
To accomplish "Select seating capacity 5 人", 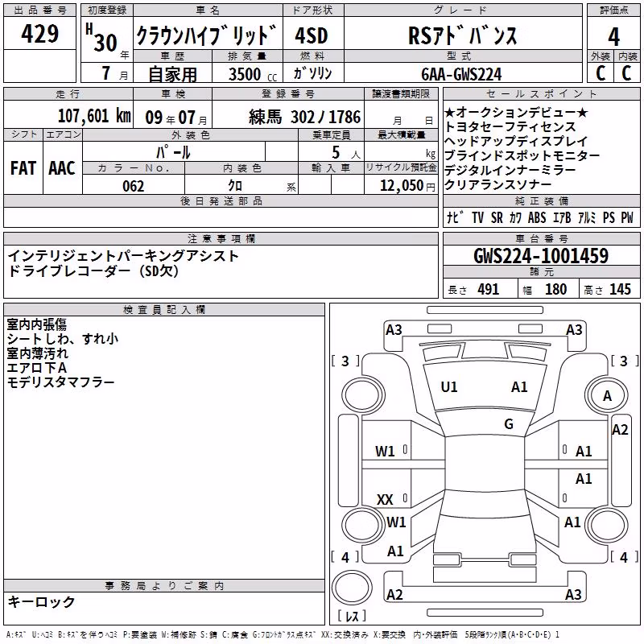I will coord(345,153).
